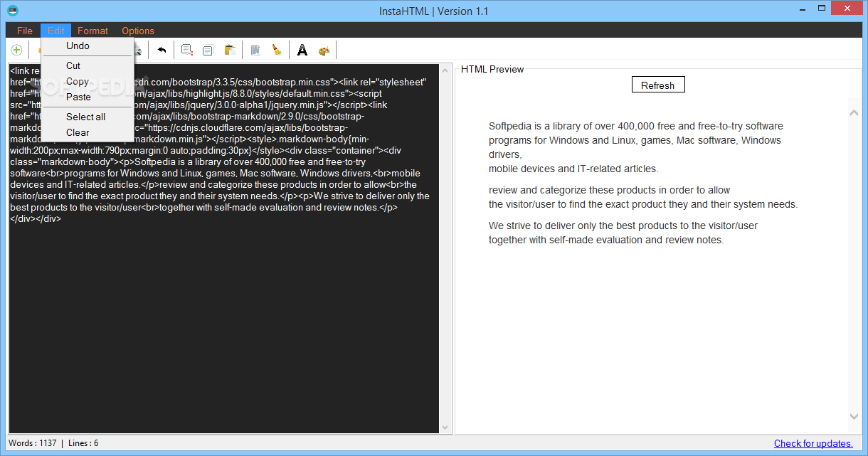Open the Options menu

coord(138,31)
